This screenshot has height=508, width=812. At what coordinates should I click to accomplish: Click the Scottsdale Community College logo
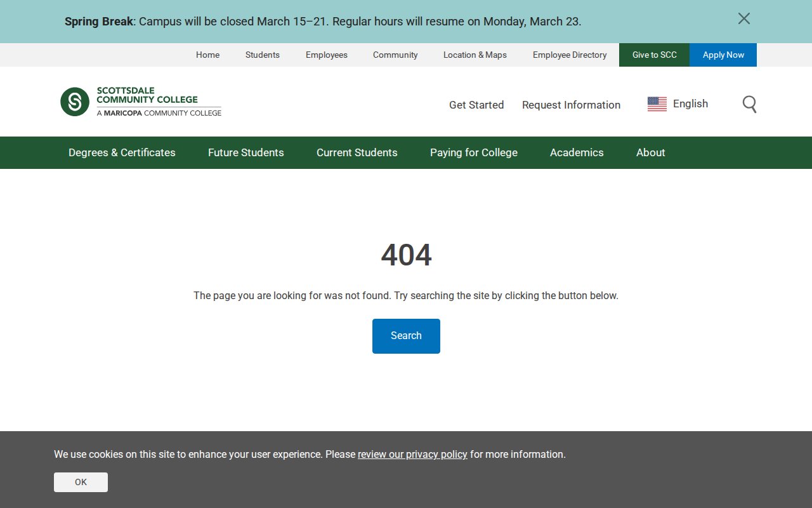point(141,102)
